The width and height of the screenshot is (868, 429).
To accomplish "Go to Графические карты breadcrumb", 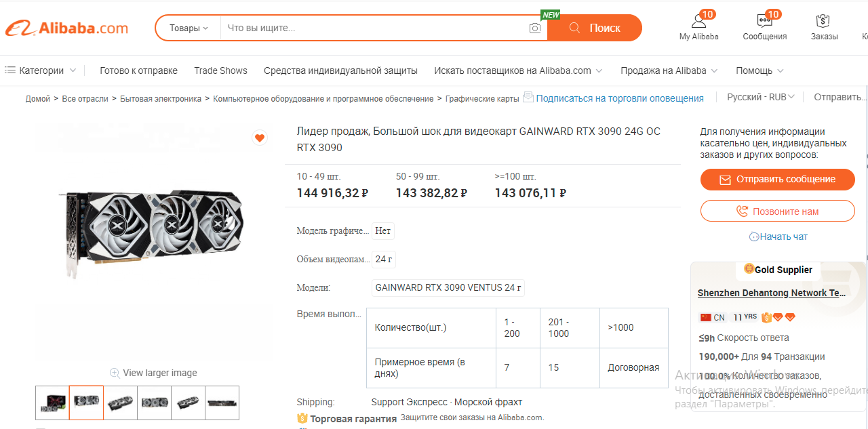I will [482, 99].
